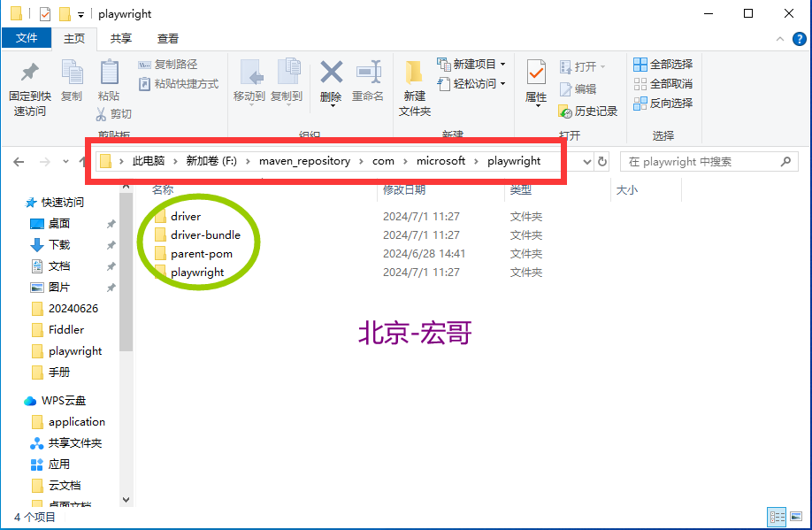Click the search magnifier icon

click(x=785, y=162)
